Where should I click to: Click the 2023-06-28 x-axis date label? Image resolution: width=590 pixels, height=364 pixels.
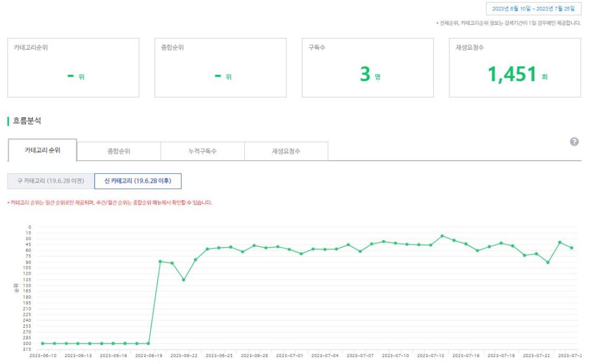coord(254,356)
